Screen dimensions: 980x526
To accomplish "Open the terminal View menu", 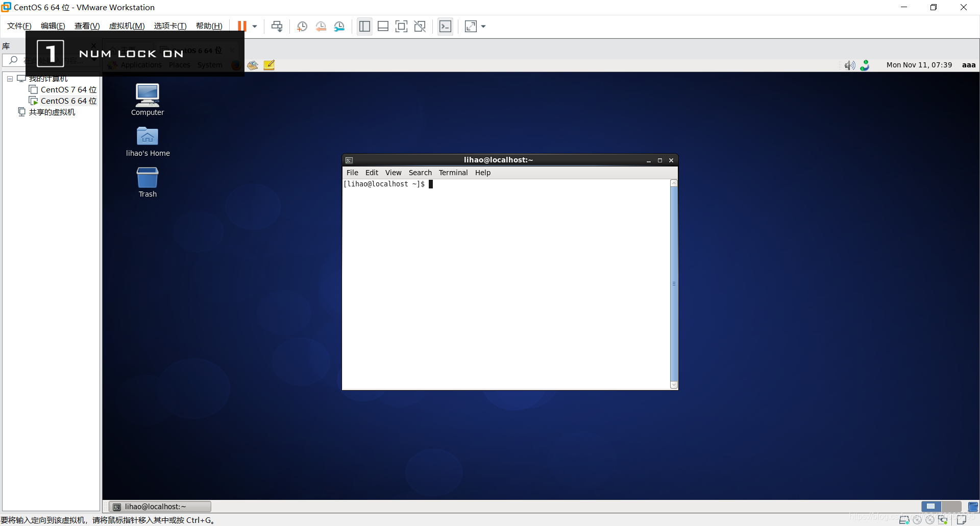I will point(393,173).
